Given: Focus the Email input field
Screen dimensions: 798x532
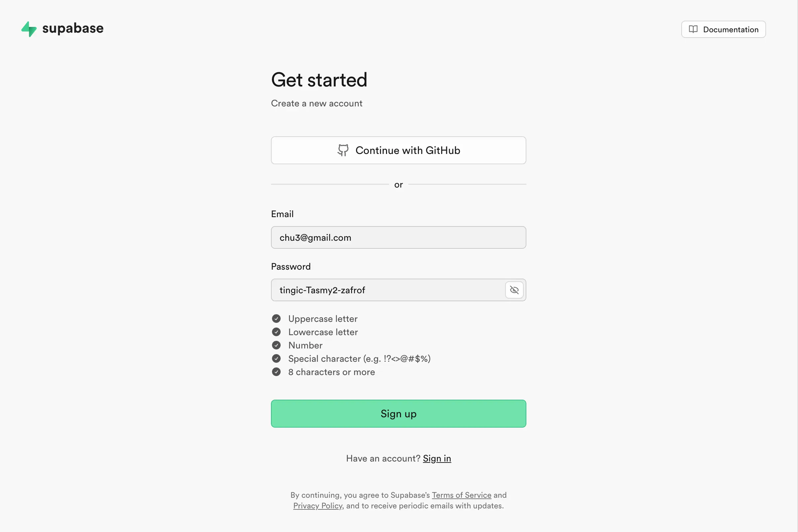Looking at the screenshot, I should tap(398, 237).
